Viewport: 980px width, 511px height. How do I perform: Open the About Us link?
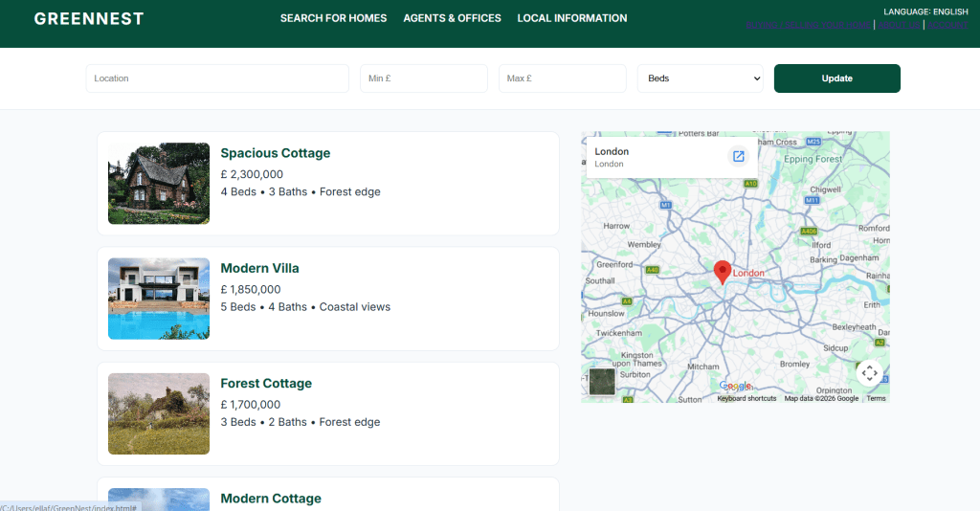point(900,25)
